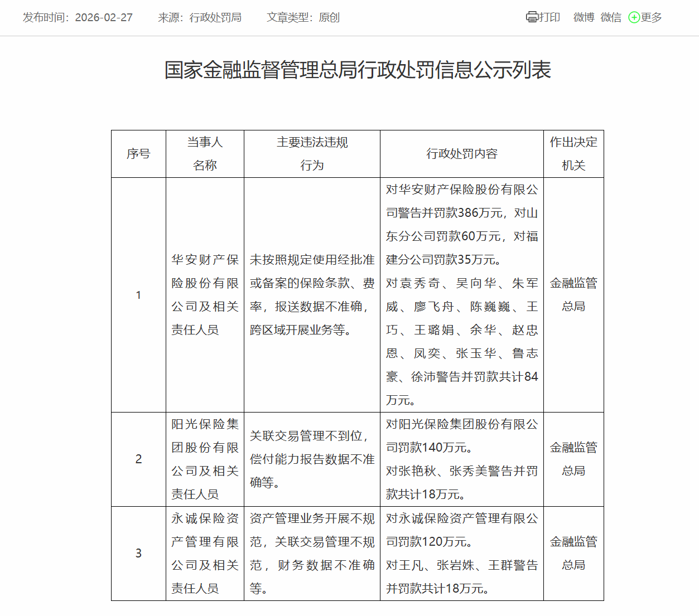Click the green plus icon beside 更多
The height and width of the screenshot is (616, 699).
click(x=634, y=17)
